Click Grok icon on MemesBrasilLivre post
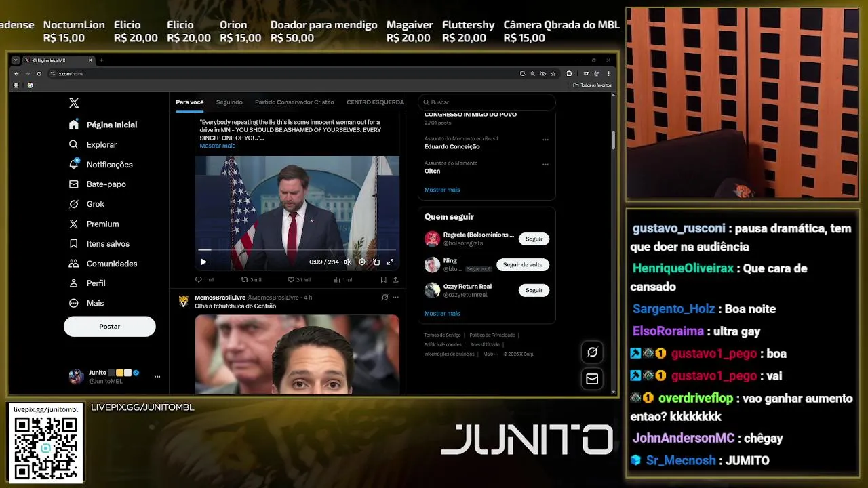The image size is (868, 488). pos(384,298)
